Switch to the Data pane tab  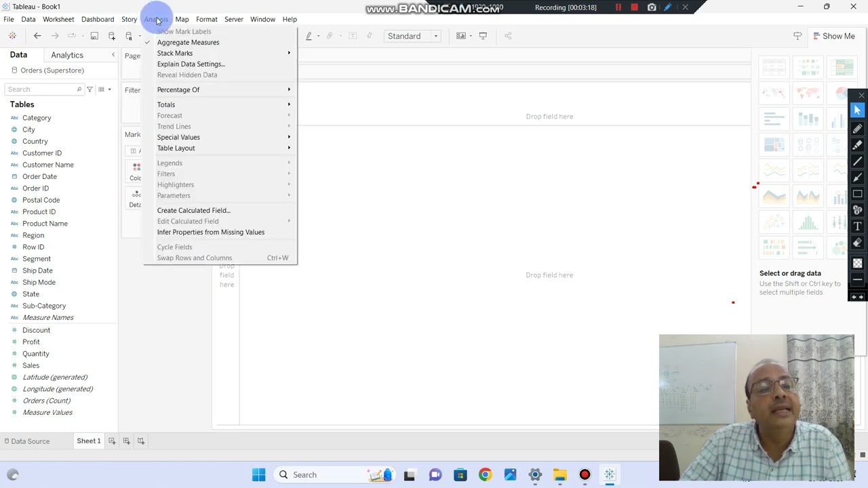(x=18, y=55)
